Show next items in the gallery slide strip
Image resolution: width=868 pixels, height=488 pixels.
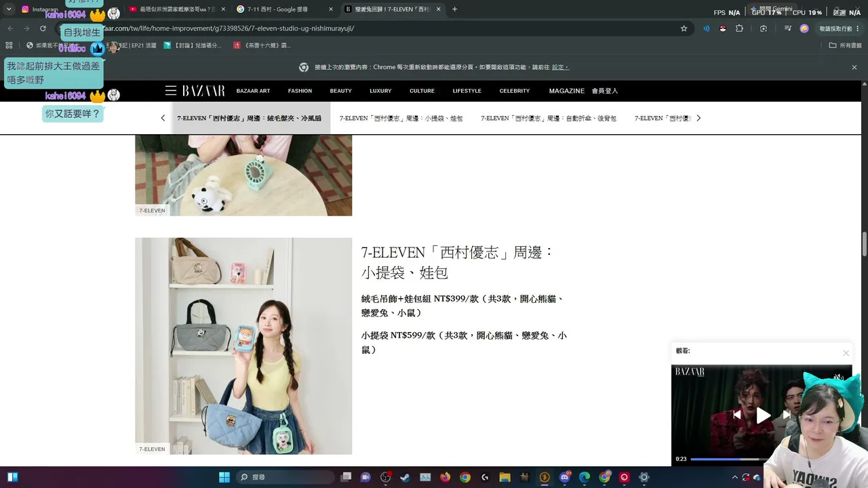pos(698,118)
